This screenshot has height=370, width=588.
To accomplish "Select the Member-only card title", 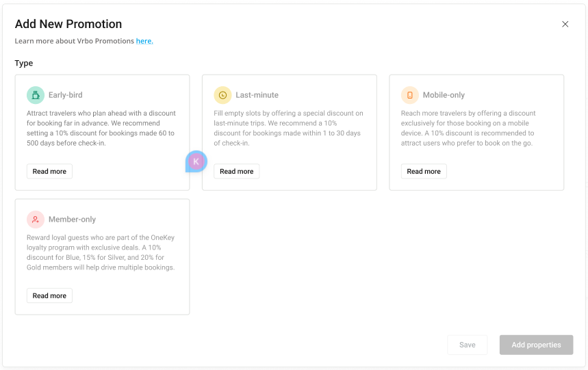I will 72,220.
